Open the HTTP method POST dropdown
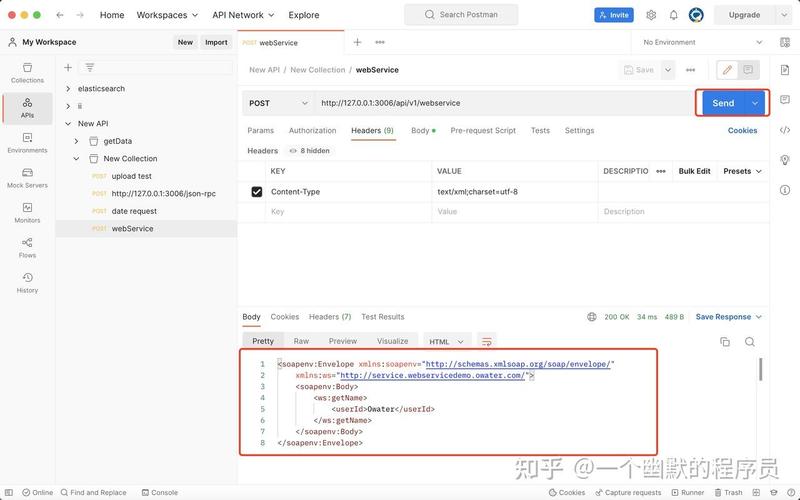Viewport: 800px width, 500px height. pos(278,103)
